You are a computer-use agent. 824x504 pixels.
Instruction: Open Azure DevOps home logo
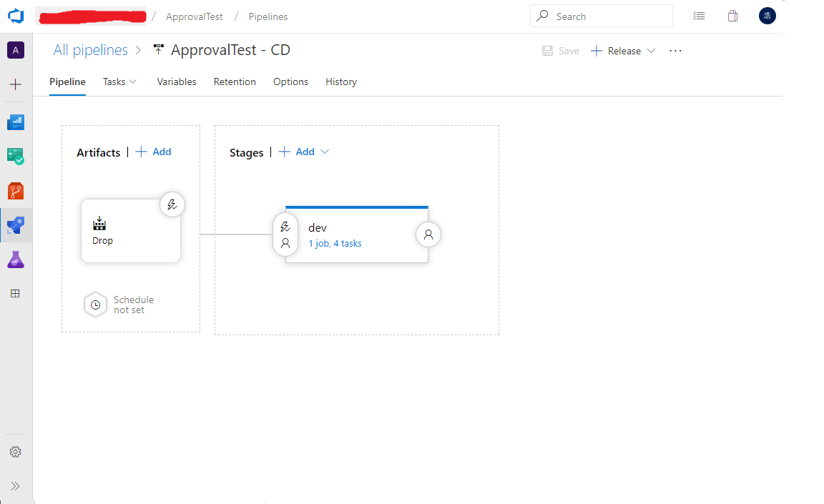click(16, 16)
